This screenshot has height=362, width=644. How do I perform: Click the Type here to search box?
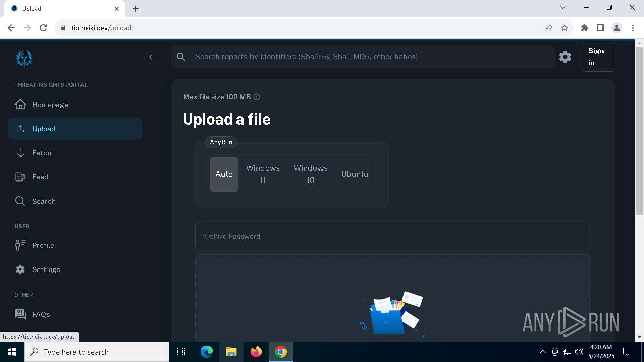coord(97,352)
